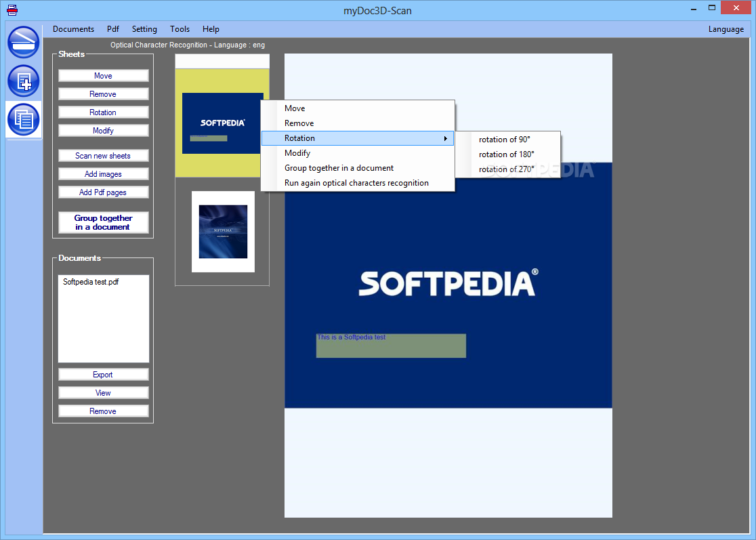This screenshot has height=540, width=756.
Task: Click the Add Pdf pages button
Action: coord(103,192)
